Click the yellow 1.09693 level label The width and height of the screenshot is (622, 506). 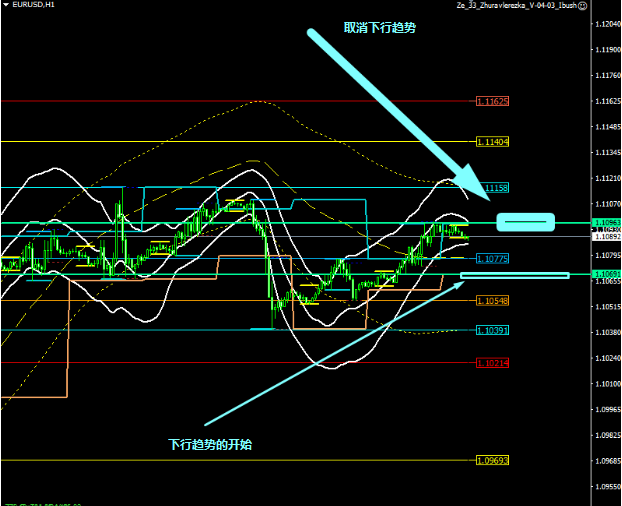tap(493, 460)
